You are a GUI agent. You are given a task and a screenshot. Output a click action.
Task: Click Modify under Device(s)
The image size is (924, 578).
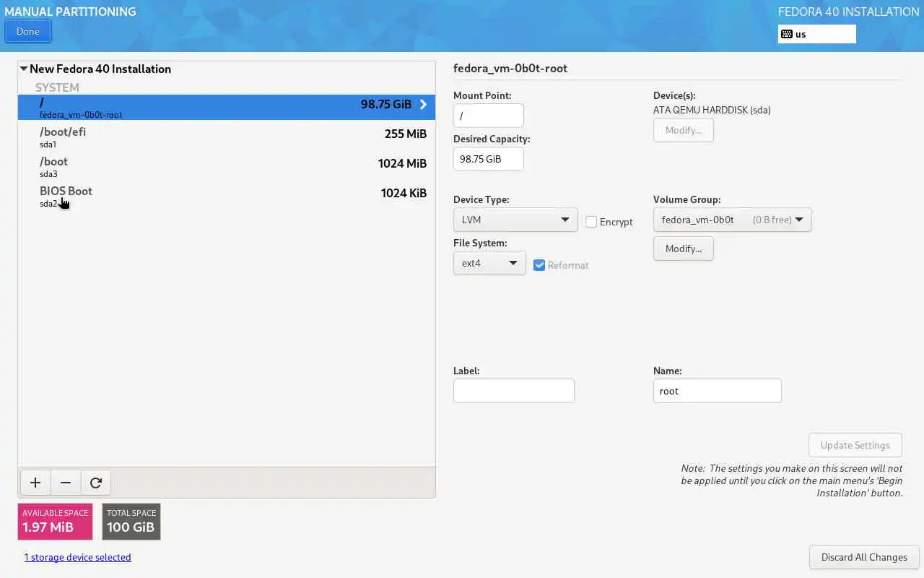click(684, 130)
